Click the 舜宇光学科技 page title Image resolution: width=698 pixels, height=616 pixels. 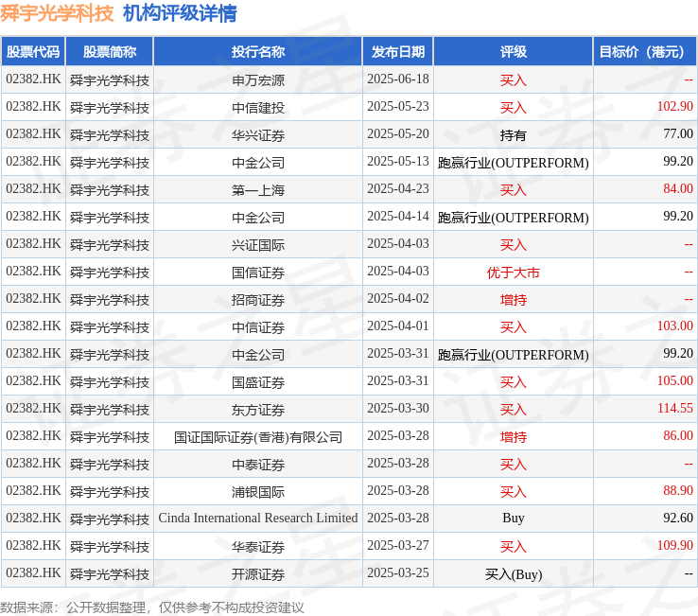pyautogui.click(x=57, y=13)
